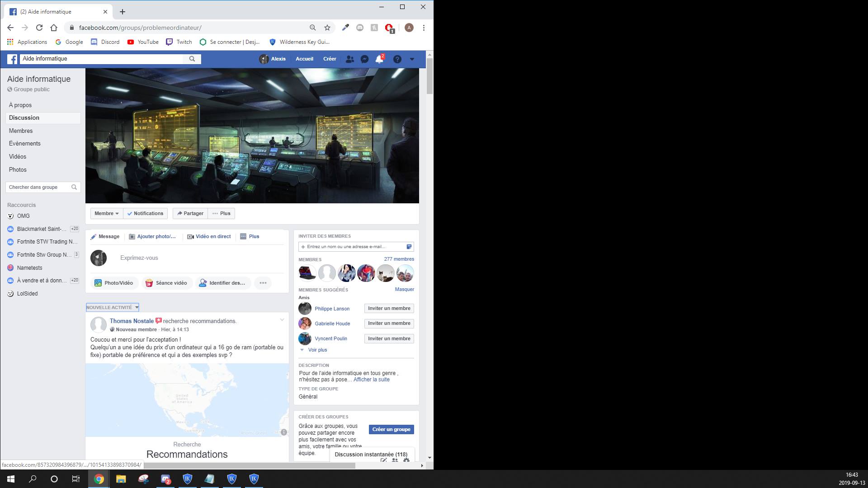The height and width of the screenshot is (488, 868).
Task: Open Task View on taskbar
Action: tap(76, 479)
